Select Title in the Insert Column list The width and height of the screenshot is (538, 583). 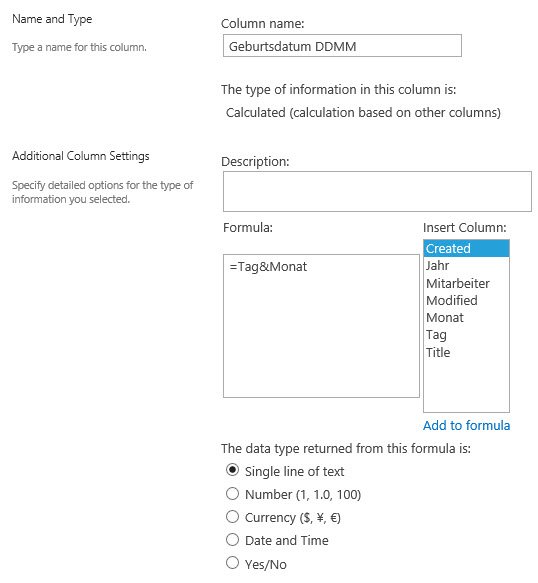click(466, 352)
